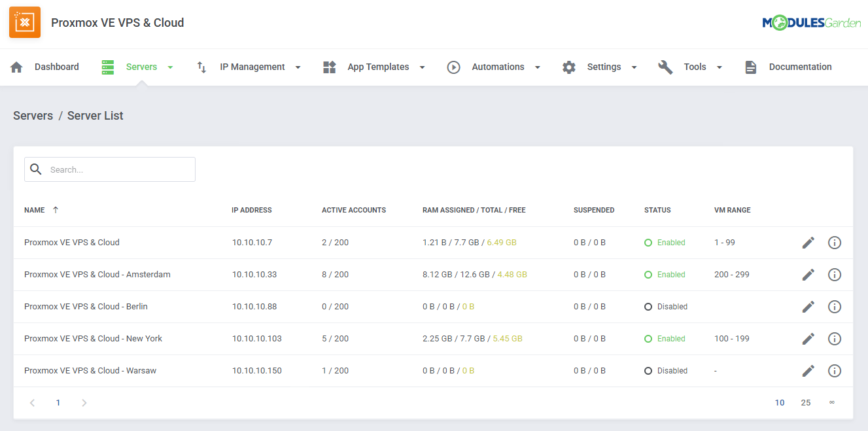Open the Settings menu label
868x431 pixels.
click(x=604, y=67)
